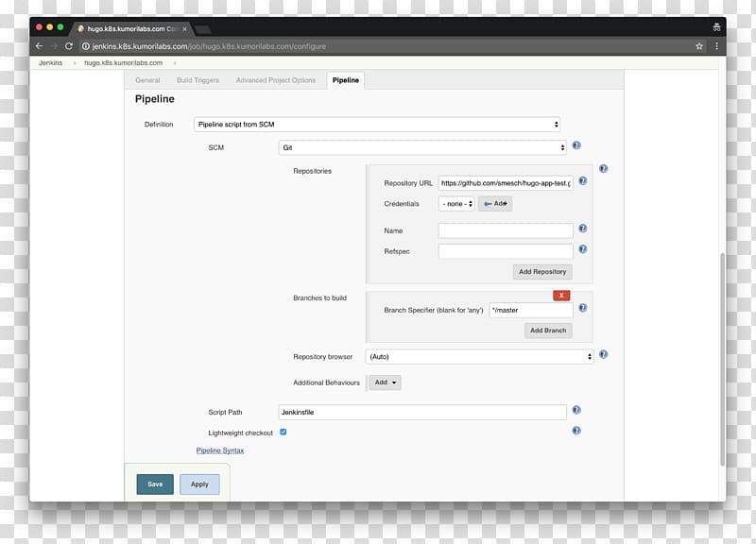Open help for Script Path
Image resolution: width=756 pixels, height=544 pixels.
coord(576,410)
